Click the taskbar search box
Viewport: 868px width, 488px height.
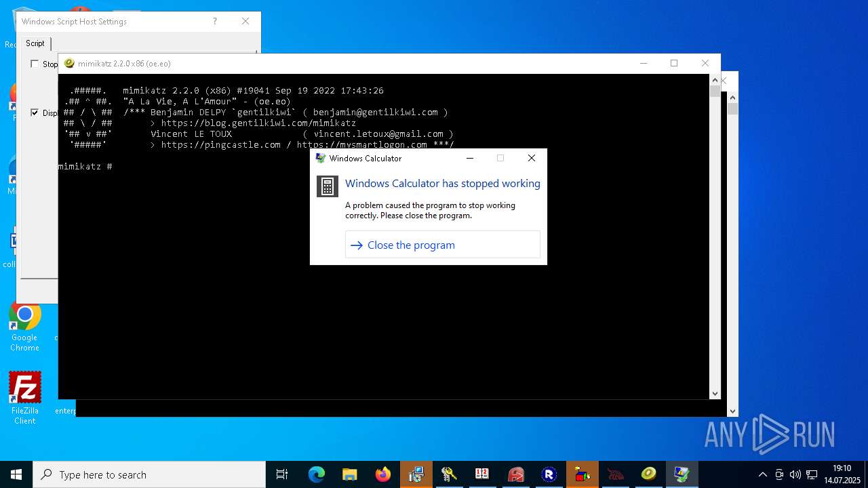[149, 474]
